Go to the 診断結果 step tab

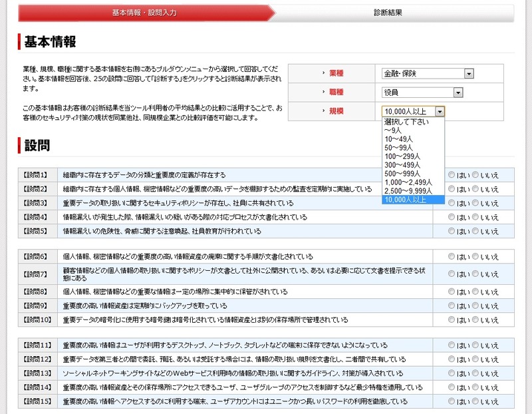click(388, 12)
